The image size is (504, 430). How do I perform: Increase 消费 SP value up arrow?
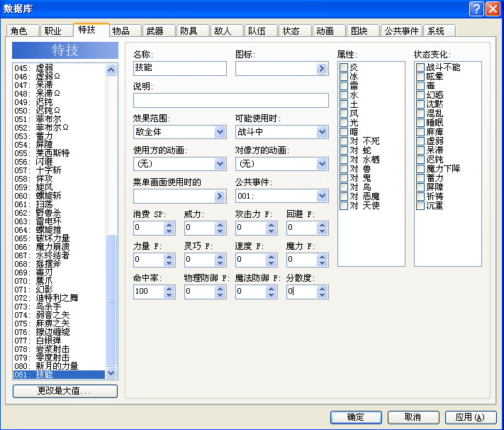click(x=169, y=225)
